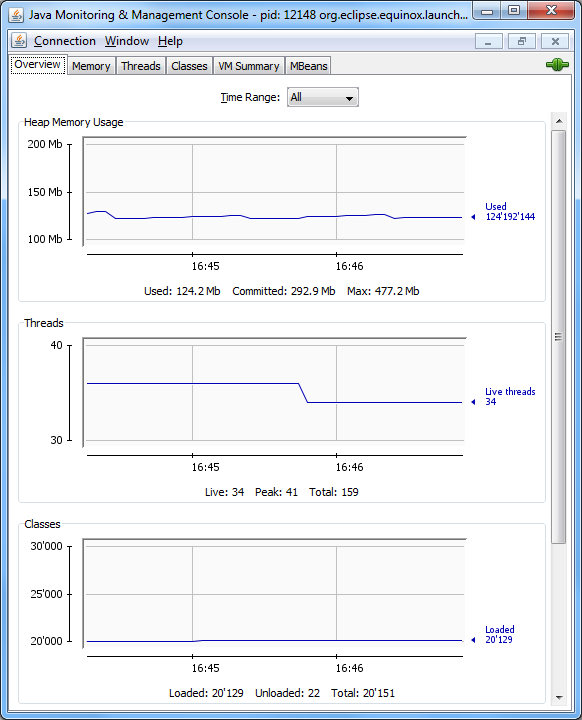Minimize the JConsole main window
This screenshot has width=582, height=720.
pyautogui.click(x=488, y=11)
